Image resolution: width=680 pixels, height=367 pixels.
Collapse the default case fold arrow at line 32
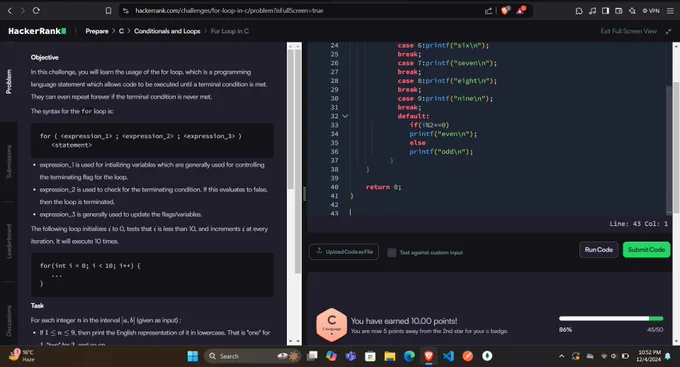345,116
